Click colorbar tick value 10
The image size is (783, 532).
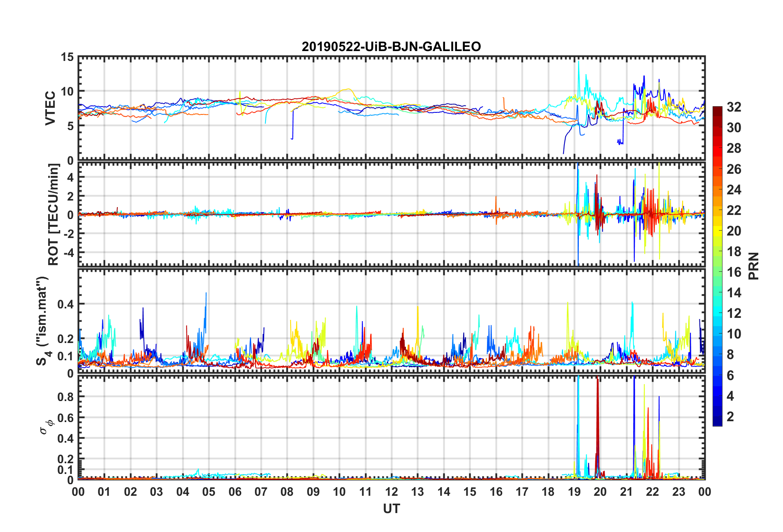(x=734, y=334)
